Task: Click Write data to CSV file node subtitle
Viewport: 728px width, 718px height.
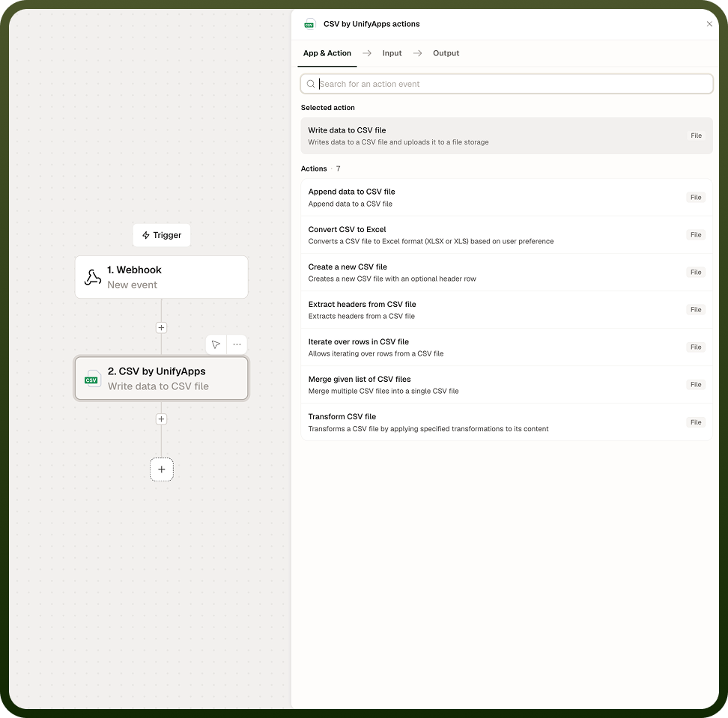Action: (158, 386)
